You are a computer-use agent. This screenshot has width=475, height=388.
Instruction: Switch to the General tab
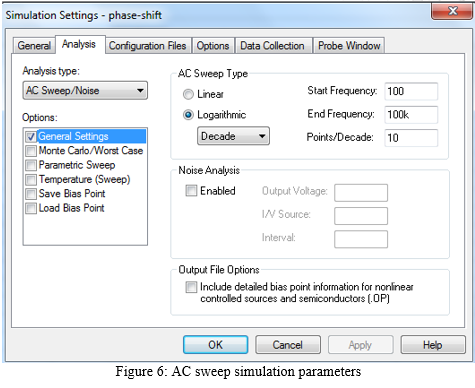point(34,45)
